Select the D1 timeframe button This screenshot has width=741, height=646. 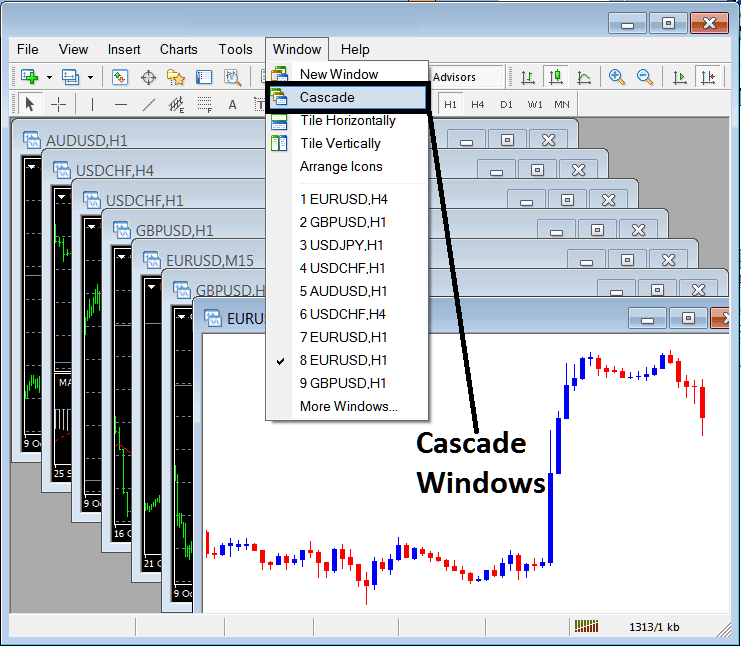click(506, 104)
